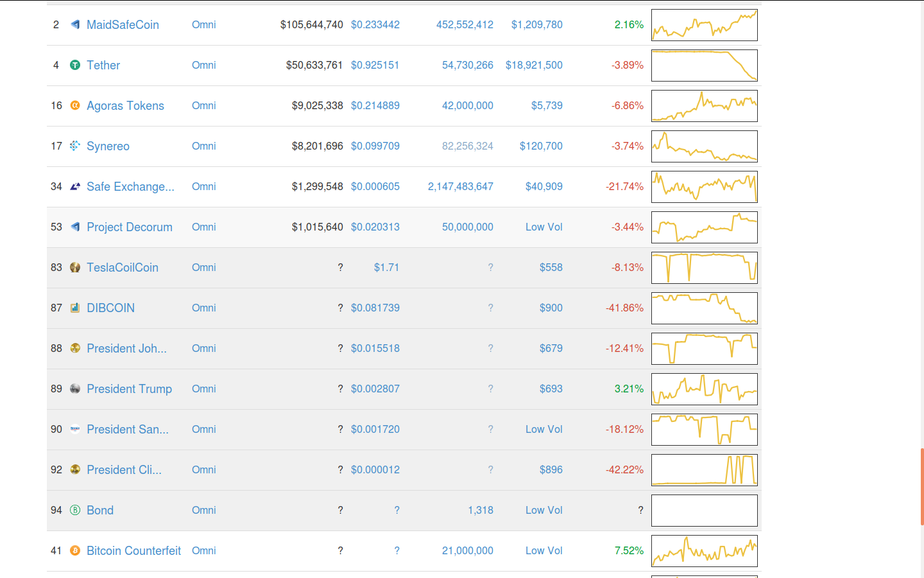This screenshot has width=924, height=578.
Task: Click Tether price $0.925151
Action: 375,65
